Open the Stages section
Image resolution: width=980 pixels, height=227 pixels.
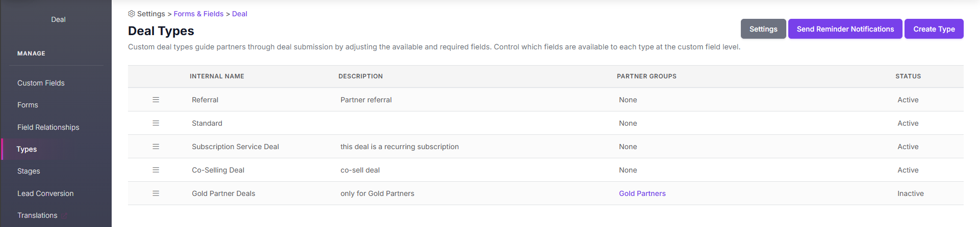click(29, 171)
